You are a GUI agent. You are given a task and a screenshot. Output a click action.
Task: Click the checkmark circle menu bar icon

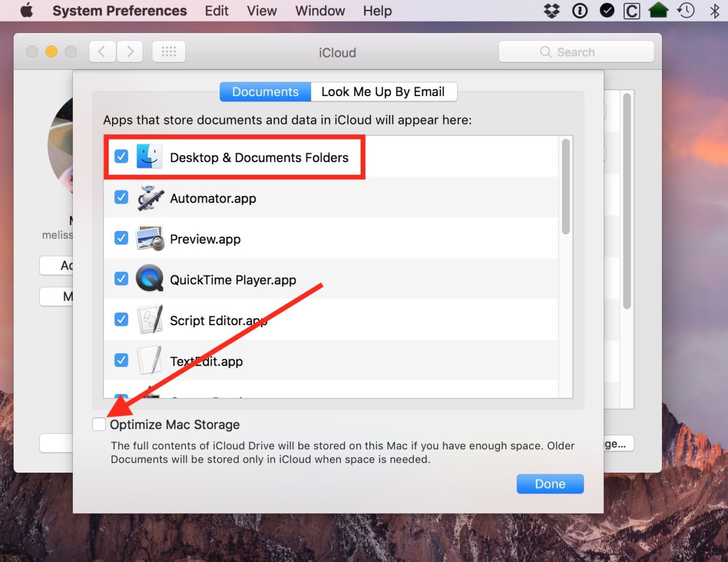pyautogui.click(x=607, y=11)
